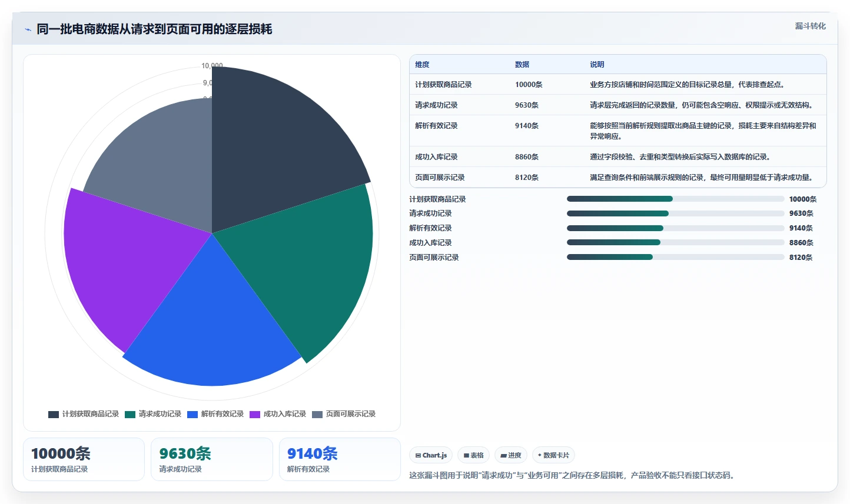
Task: Click the 9140条 progress bar
Action: (x=675, y=228)
